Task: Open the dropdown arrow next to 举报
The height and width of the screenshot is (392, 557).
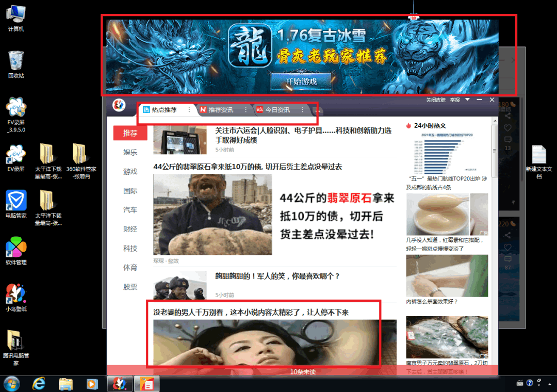Action: point(468,100)
